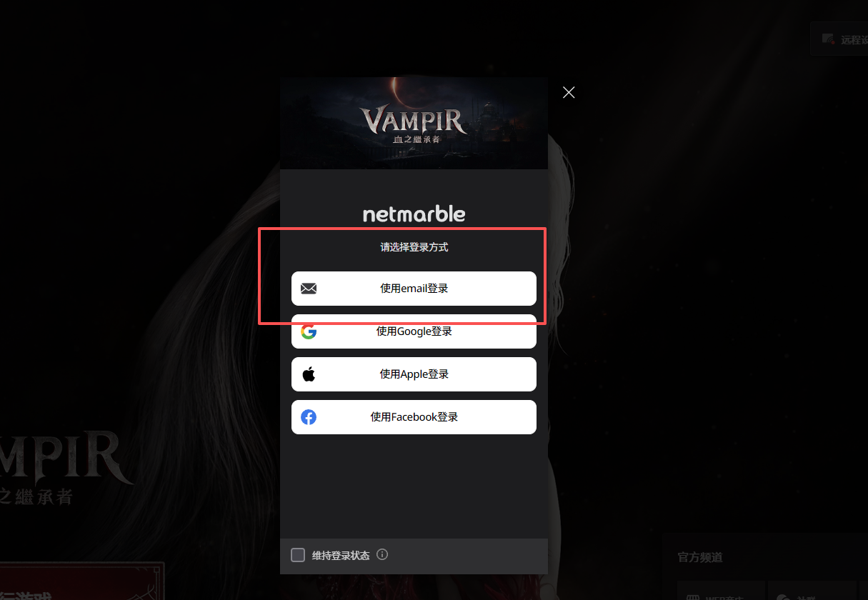Click the remote screen-cast icon top right
The image size is (868, 600).
coord(828,39)
